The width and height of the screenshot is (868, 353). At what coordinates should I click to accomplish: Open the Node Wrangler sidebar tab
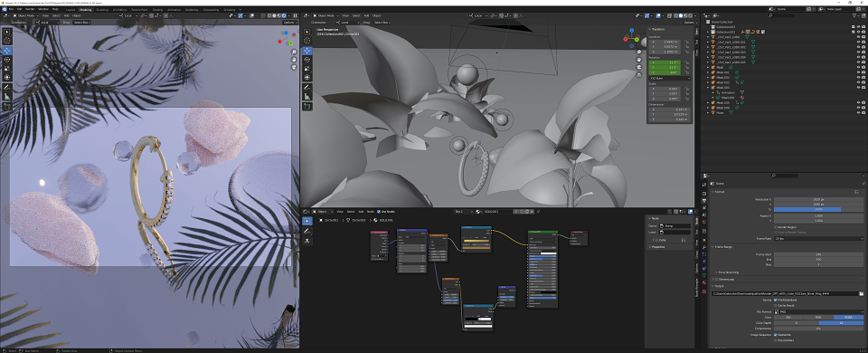[x=697, y=287]
